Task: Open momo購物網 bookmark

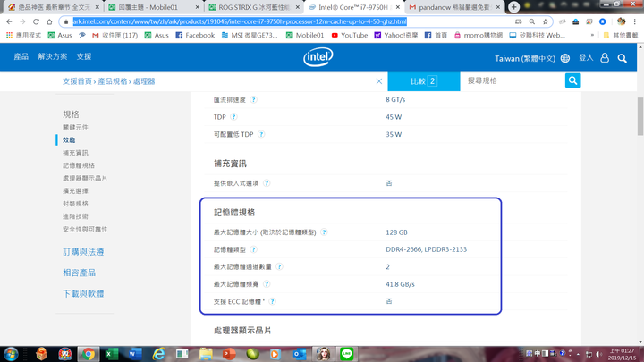Action: [478, 35]
